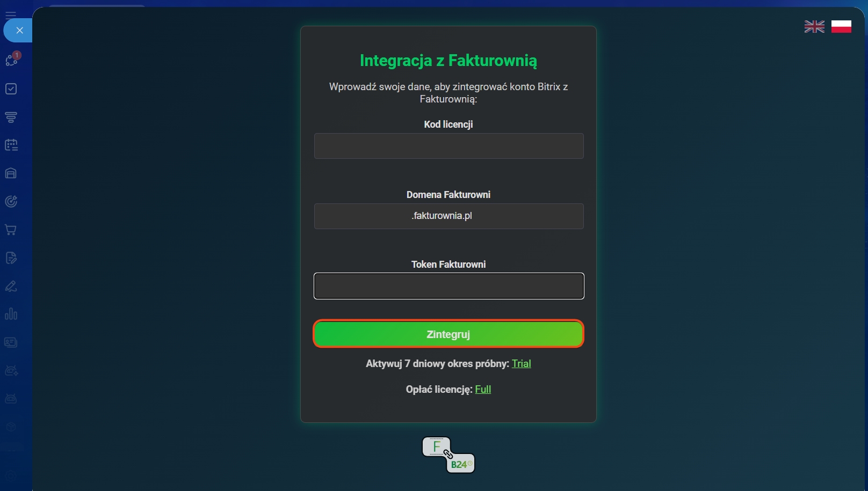Open the collaboration icon with notification badge

[12, 60]
